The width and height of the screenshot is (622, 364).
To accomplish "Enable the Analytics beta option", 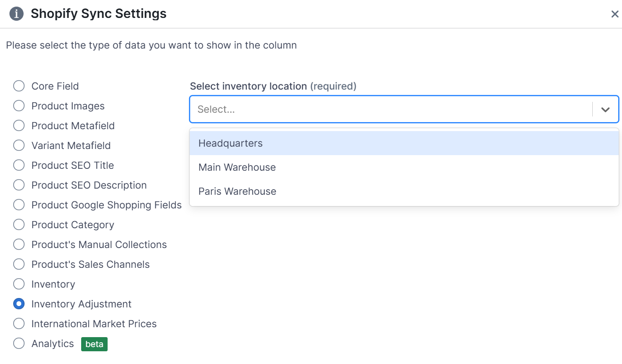I will click(x=19, y=343).
